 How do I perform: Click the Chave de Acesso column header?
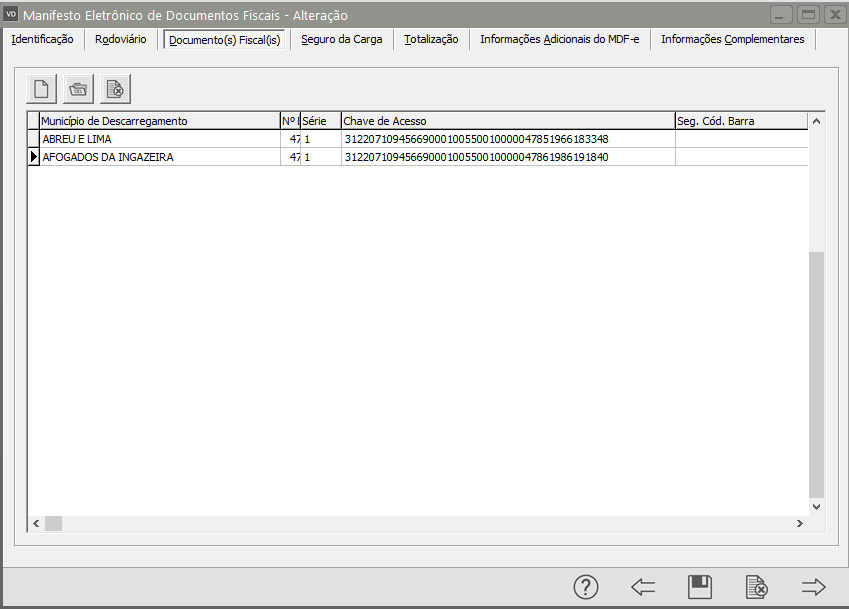pyautogui.click(x=508, y=121)
